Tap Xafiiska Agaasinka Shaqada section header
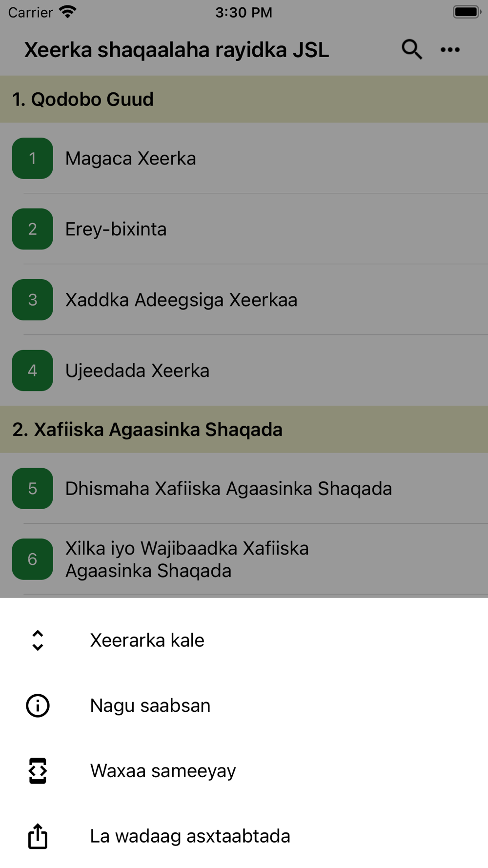The height and width of the screenshot is (868, 488). pyautogui.click(x=147, y=430)
